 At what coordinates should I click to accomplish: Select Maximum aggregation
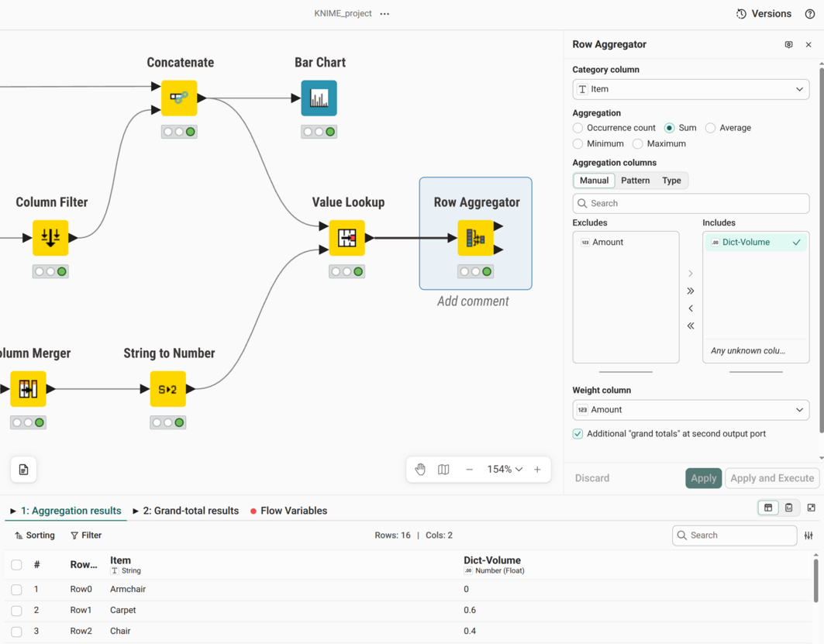[x=637, y=143]
